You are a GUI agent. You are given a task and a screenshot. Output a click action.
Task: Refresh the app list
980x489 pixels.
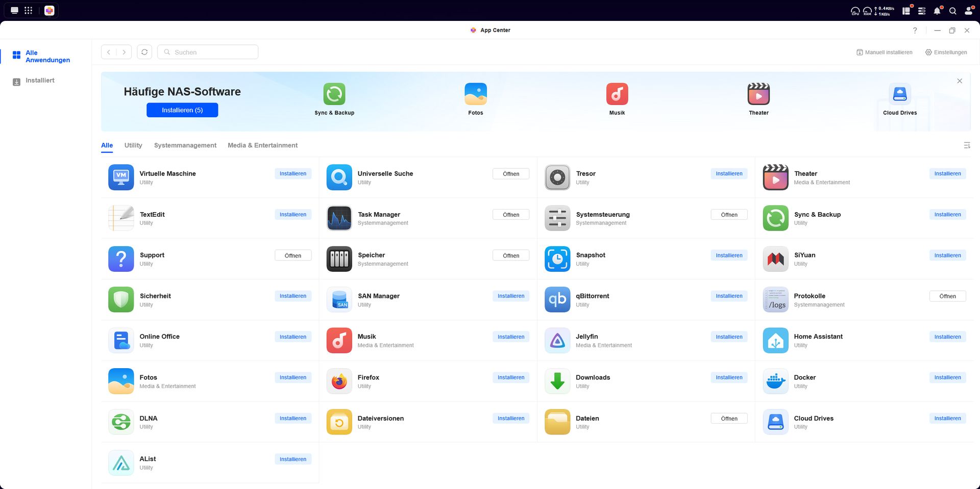click(x=144, y=52)
